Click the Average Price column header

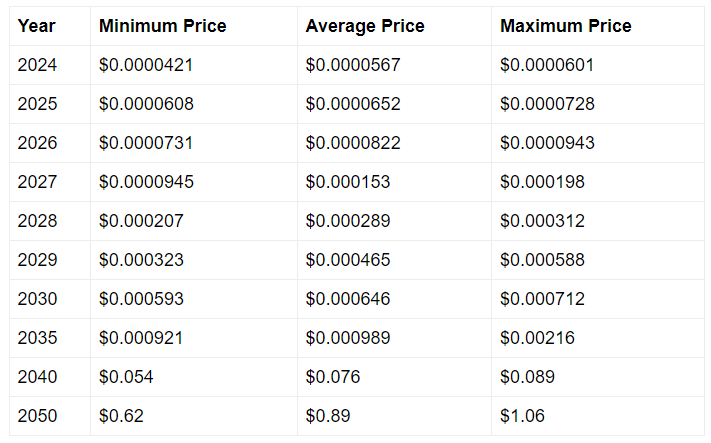(365, 26)
